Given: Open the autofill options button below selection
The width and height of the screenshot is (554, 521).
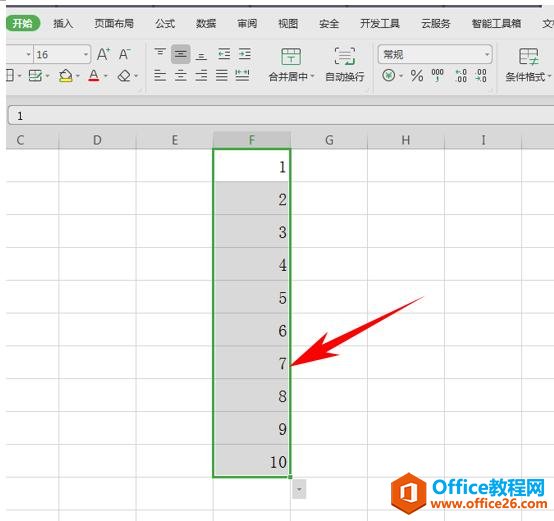Looking at the screenshot, I should 299,489.
